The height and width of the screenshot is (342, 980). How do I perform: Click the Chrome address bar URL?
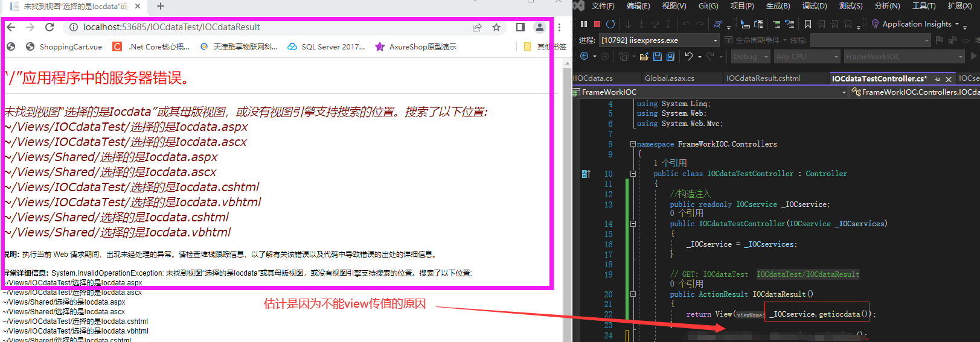pos(171,27)
